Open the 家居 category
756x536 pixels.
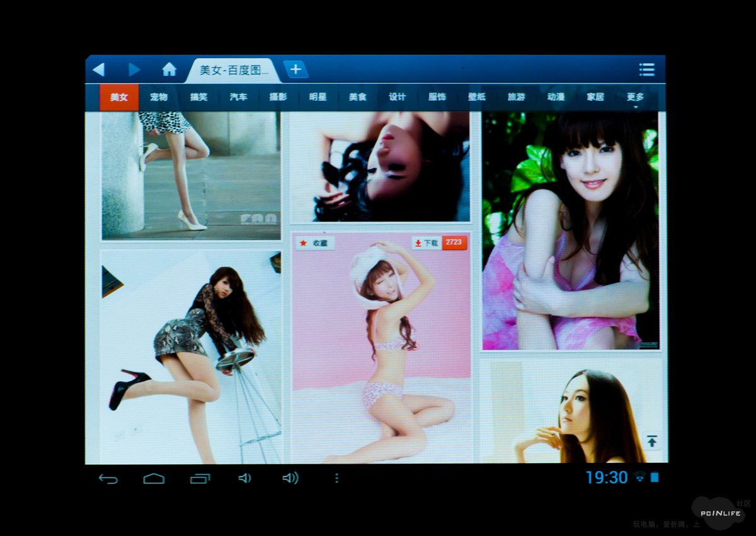[x=595, y=97]
